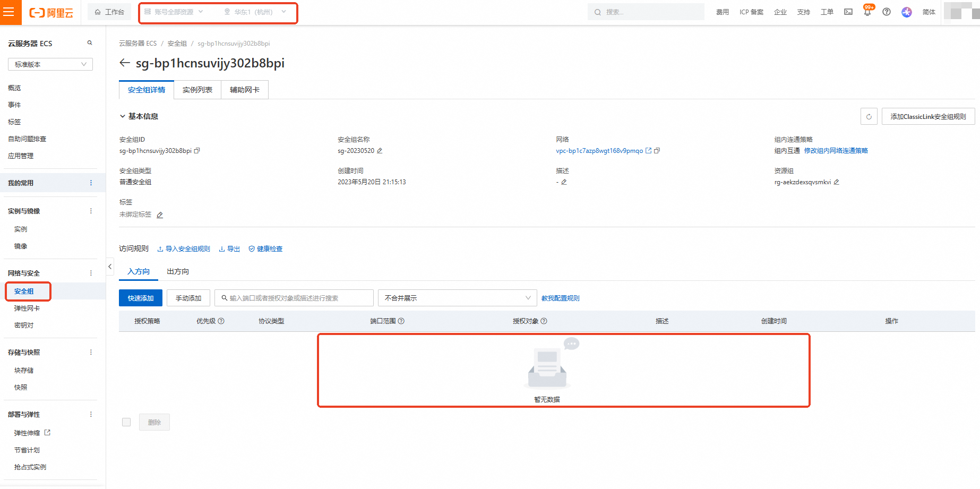Open the 简体 language selector

[x=929, y=12]
